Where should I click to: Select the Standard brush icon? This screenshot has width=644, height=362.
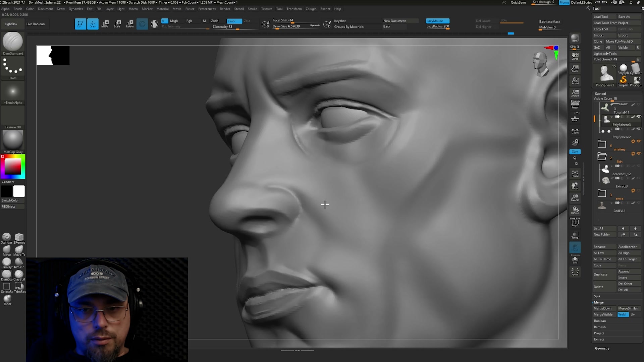(x=6, y=238)
